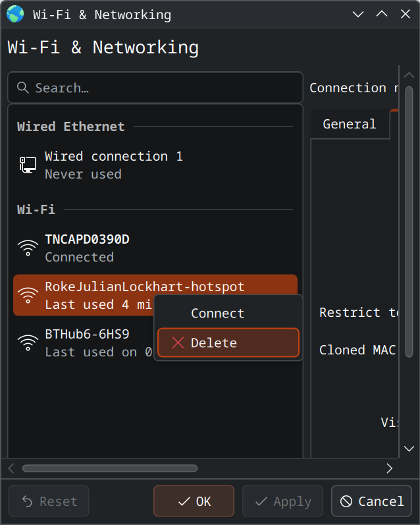Click the vertical scrollbar's down arrow
This screenshot has height=525, width=420.
409,449
